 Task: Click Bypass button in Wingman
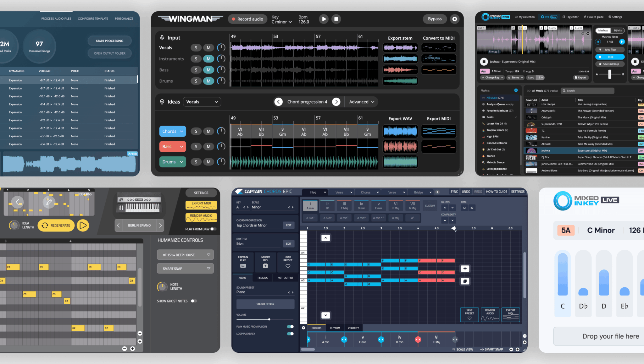[x=435, y=19]
